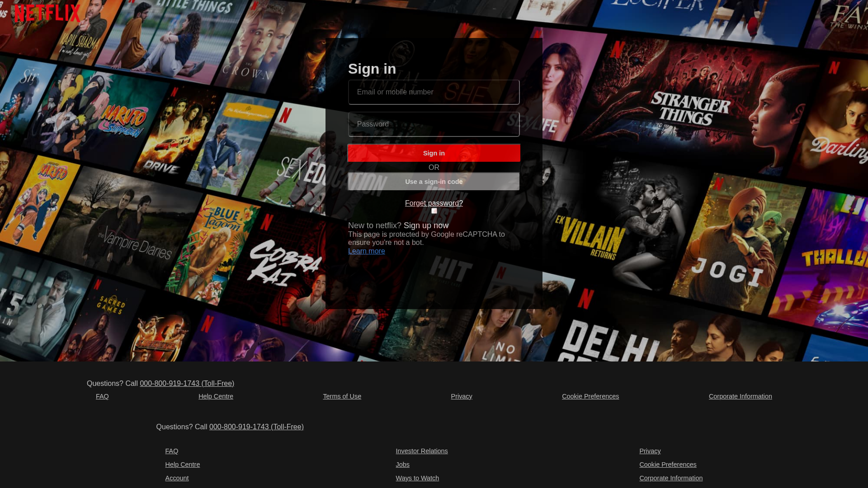868x488 pixels.
Task: Open the Investor Relations link
Action: (x=422, y=451)
